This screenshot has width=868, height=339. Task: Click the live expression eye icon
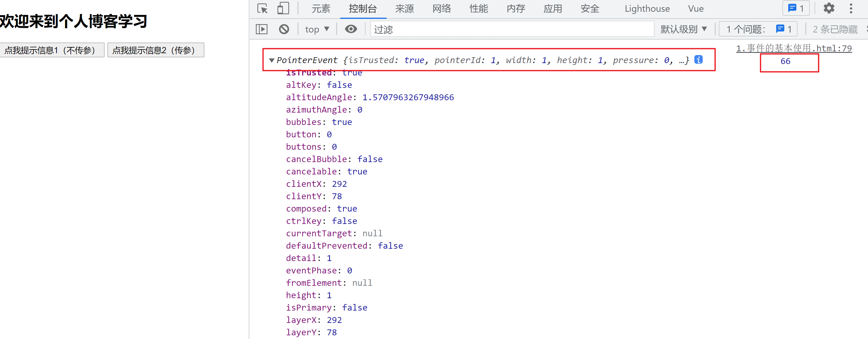click(x=350, y=29)
